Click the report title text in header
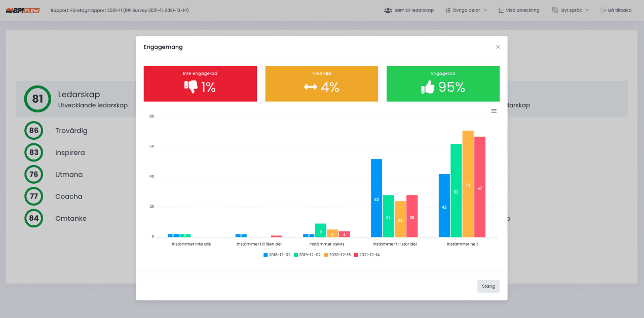This screenshot has width=644, height=318. coord(120,10)
